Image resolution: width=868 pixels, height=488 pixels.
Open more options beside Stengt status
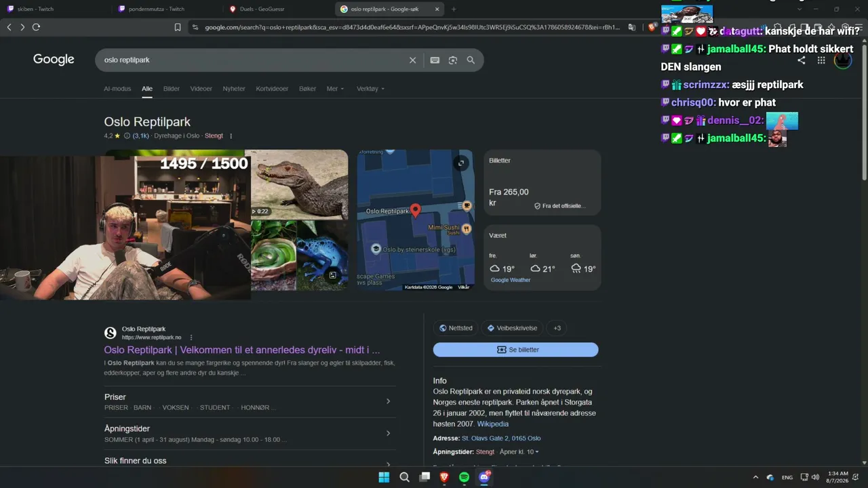point(231,136)
